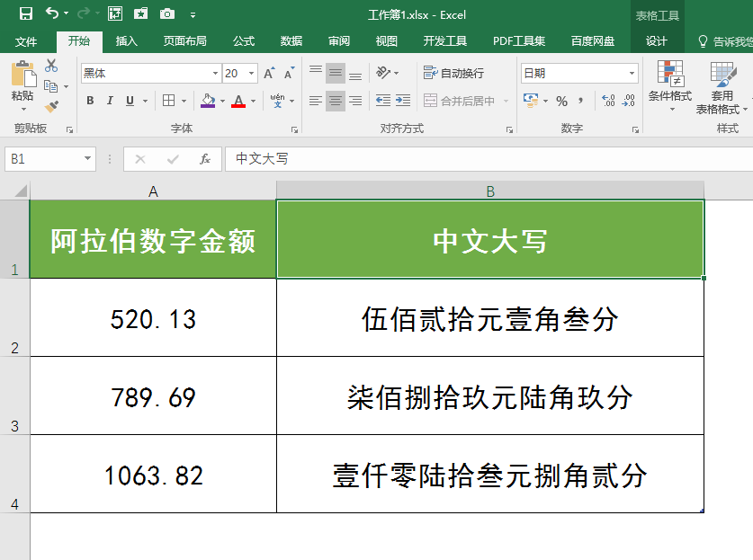Open the alignment group dialog launcher
This screenshot has width=753, height=560.
(x=509, y=129)
